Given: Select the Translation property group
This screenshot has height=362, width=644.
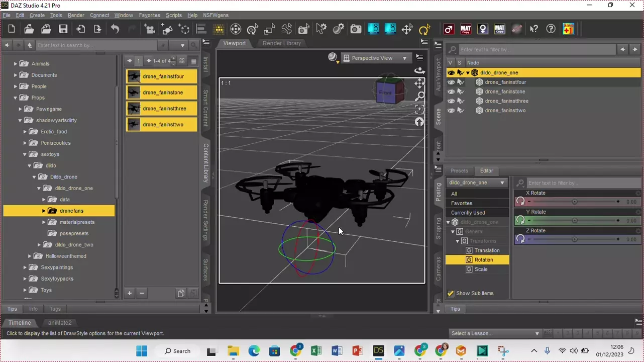Looking at the screenshot, I should (487, 250).
